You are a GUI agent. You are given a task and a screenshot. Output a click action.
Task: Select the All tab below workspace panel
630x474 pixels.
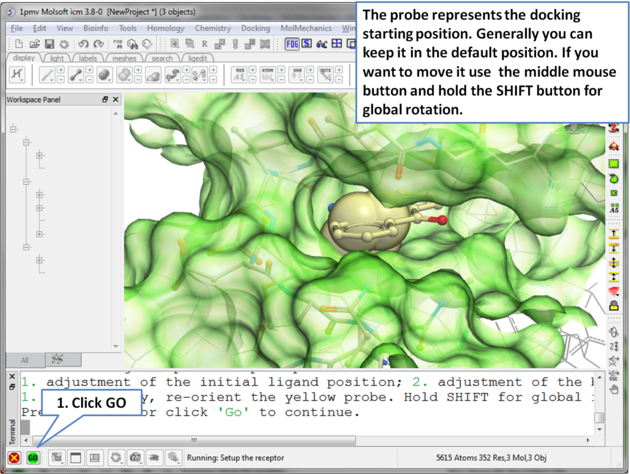pos(24,360)
